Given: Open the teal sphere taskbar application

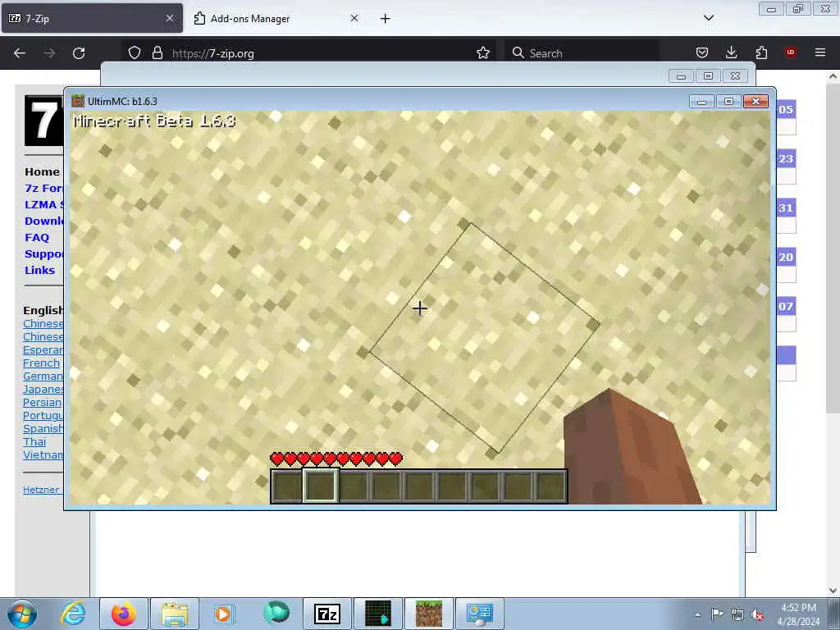Looking at the screenshot, I should click(276, 613).
